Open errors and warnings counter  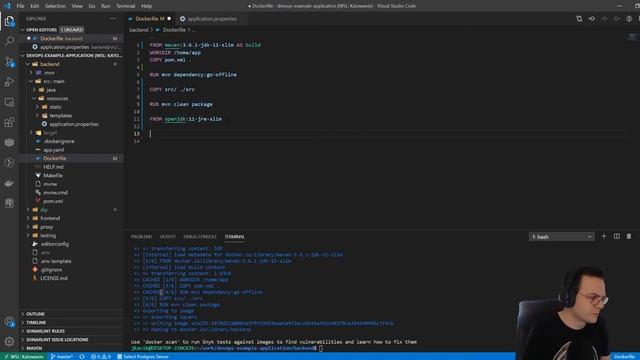click(x=101, y=357)
